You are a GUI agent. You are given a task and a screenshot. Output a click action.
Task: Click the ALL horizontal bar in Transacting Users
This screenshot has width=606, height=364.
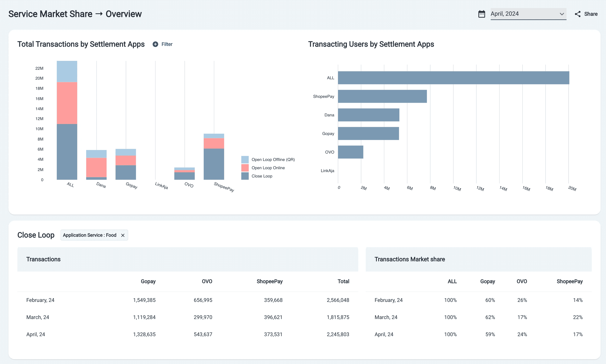pyautogui.click(x=454, y=78)
